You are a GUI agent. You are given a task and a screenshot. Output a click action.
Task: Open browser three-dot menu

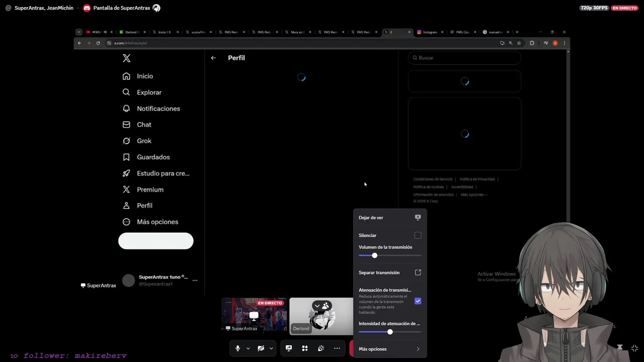tap(564, 43)
